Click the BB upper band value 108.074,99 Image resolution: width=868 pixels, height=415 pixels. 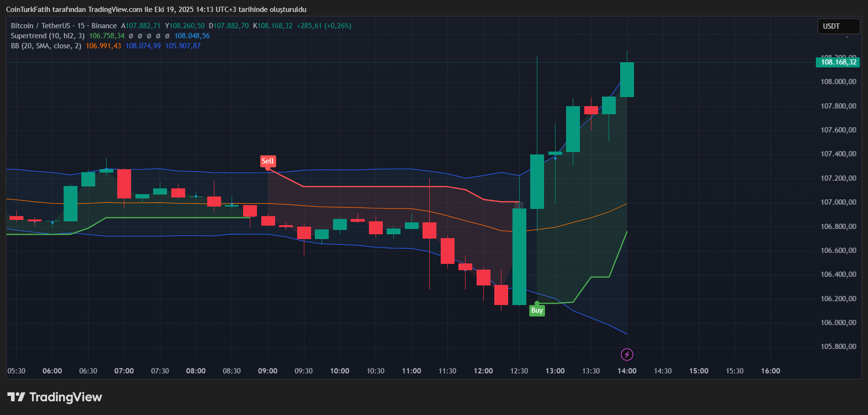pyautogui.click(x=143, y=46)
